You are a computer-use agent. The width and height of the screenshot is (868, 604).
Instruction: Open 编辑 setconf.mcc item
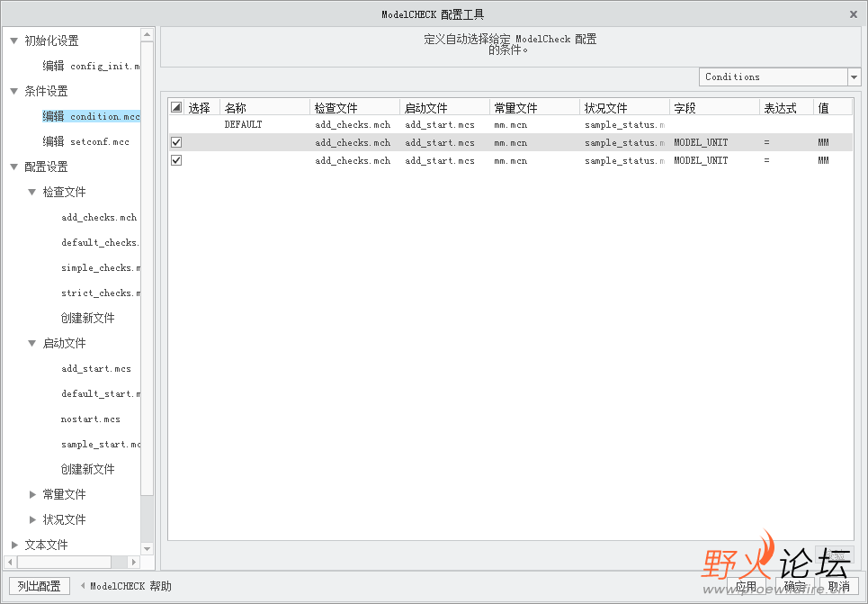[x=85, y=141]
